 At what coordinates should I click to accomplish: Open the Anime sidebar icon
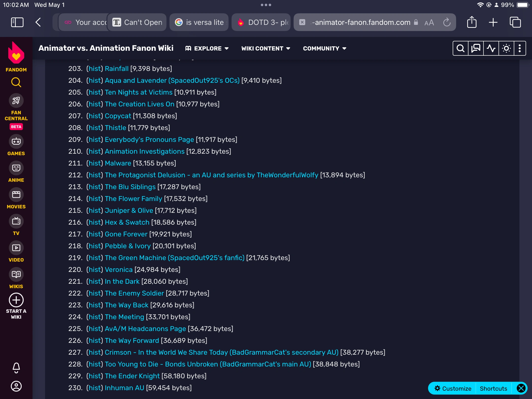pyautogui.click(x=16, y=168)
